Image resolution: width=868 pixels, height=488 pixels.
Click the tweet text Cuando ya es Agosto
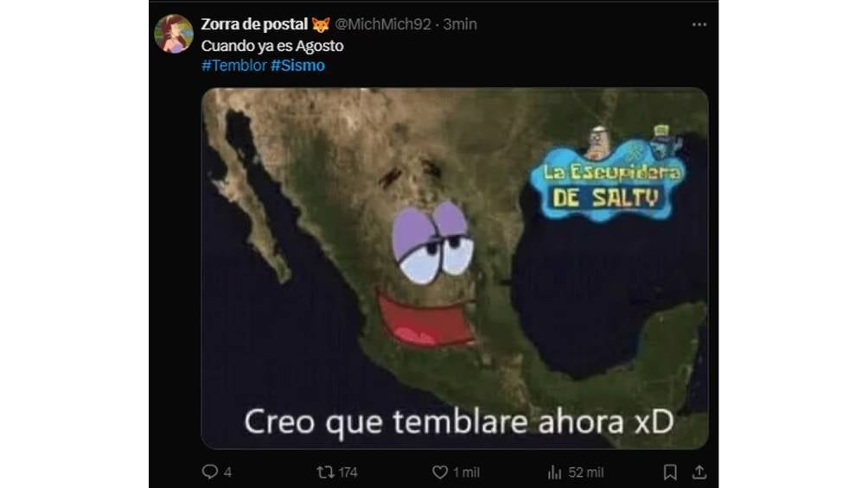pyautogui.click(x=272, y=46)
